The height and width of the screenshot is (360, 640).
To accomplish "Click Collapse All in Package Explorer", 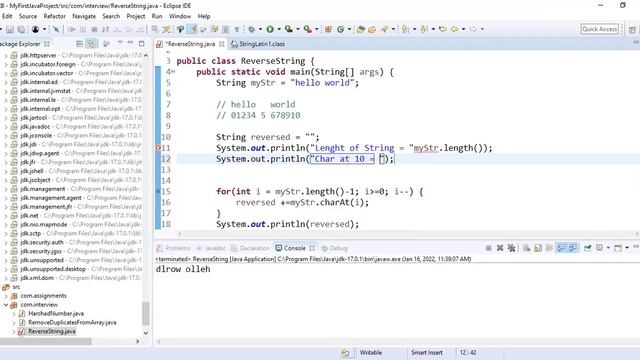I will pos(80,44).
